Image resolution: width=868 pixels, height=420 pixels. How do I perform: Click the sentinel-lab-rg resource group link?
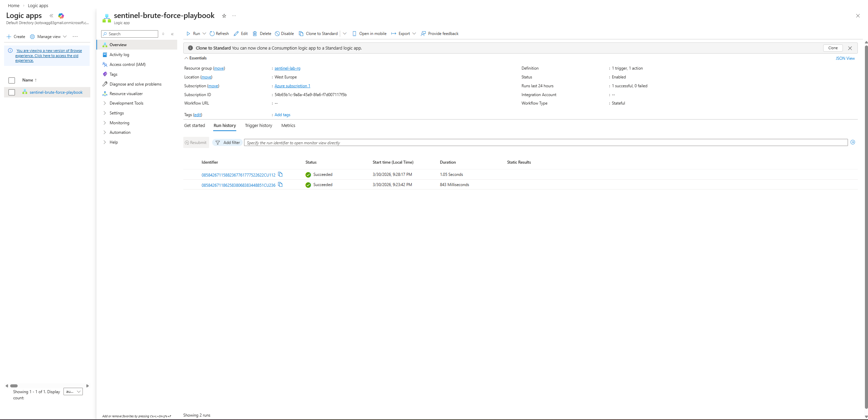click(x=287, y=68)
